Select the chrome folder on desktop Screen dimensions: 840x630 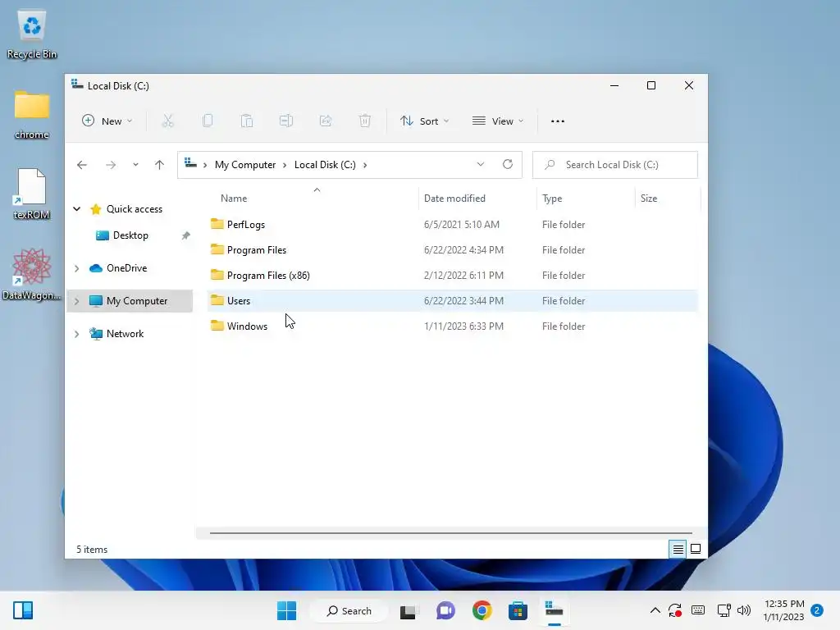pos(32,115)
